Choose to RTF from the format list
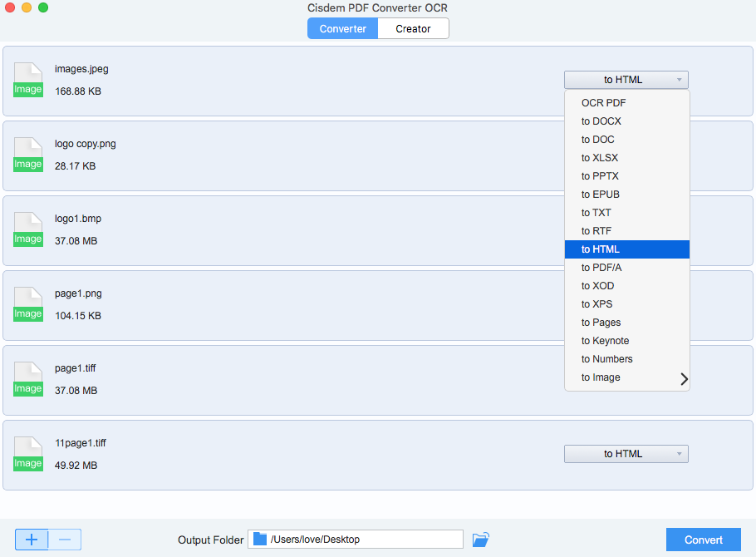The width and height of the screenshot is (756, 557). pyautogui.click(x=626, y=231)
